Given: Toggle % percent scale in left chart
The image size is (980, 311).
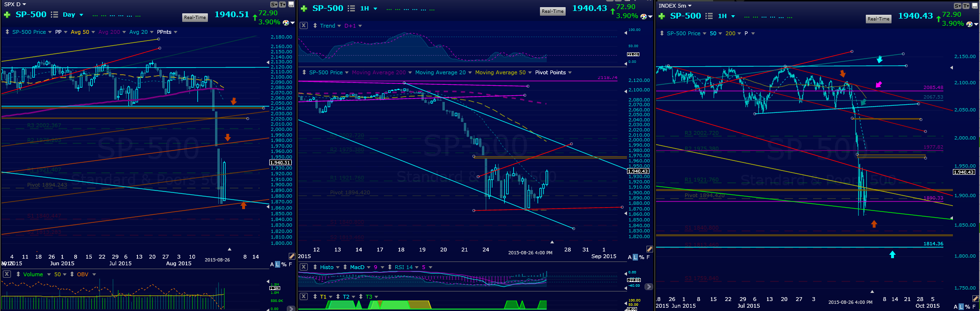Looking at the screenshot, I should [x=284, y=264].
